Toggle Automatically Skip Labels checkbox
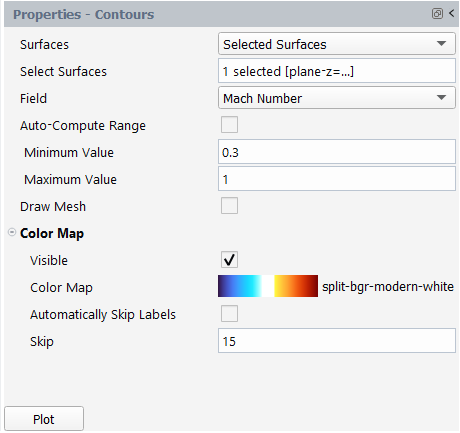 tap(229, 313)
